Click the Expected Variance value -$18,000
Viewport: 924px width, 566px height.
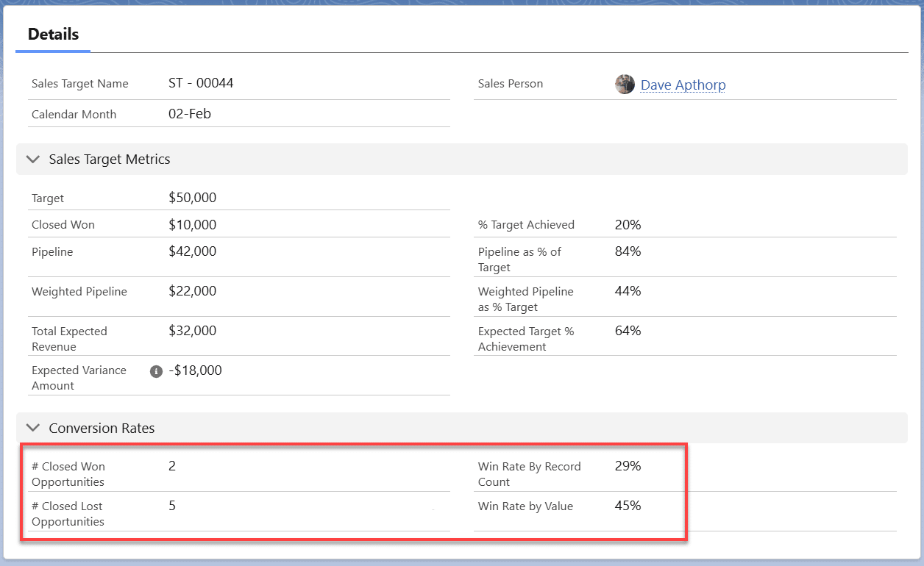coord(195,370)
